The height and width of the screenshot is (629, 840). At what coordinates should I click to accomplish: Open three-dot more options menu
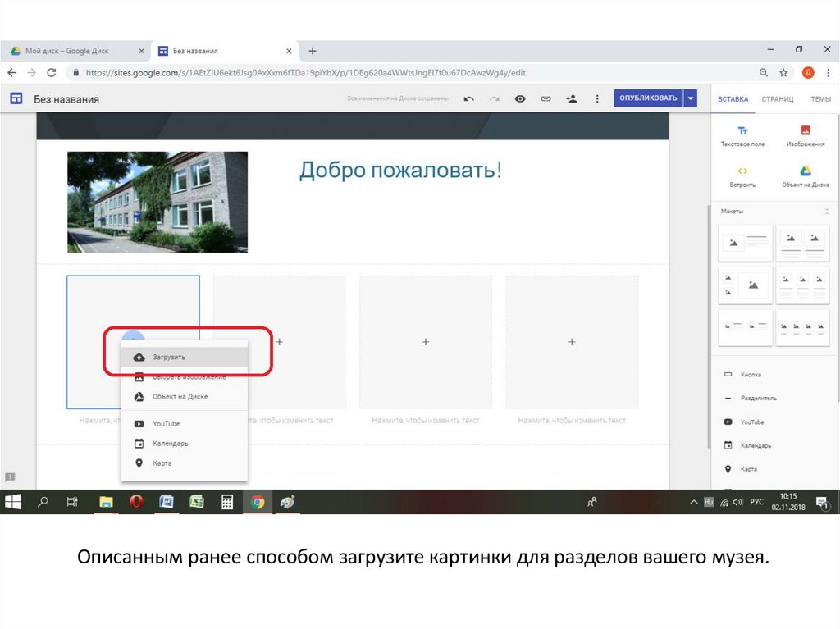(x=597, y=98)
